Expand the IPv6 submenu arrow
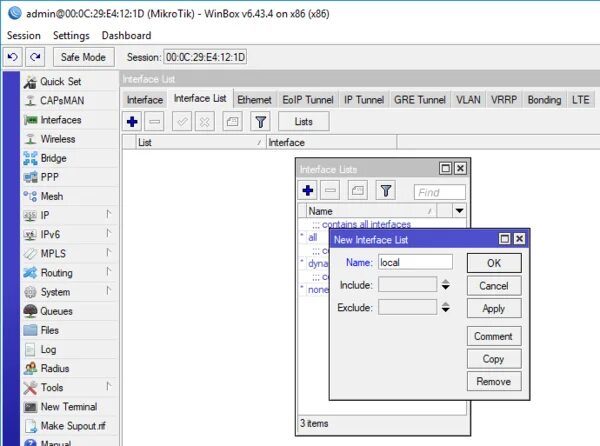The height and width of the screenshot is (446, 600). [109, 233]
